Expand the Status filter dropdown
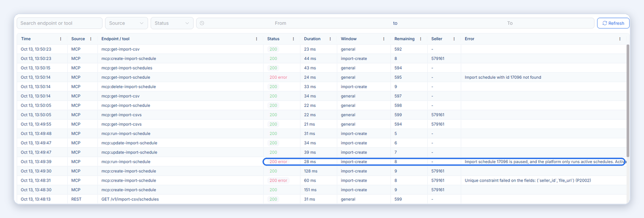This screenshot has width=644, height=218. pos(172,23)
